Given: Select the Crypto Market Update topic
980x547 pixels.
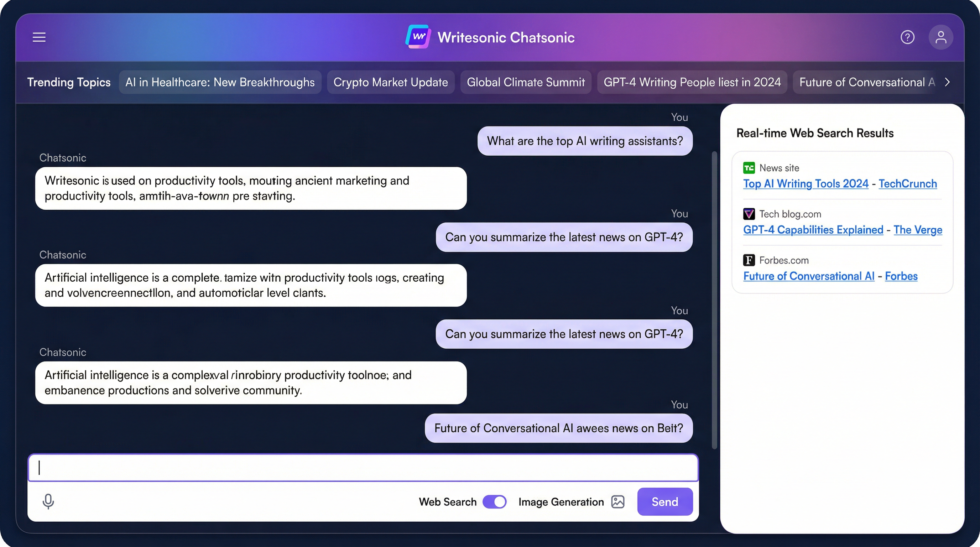Looking at the screenshot, I should [390, 82].
